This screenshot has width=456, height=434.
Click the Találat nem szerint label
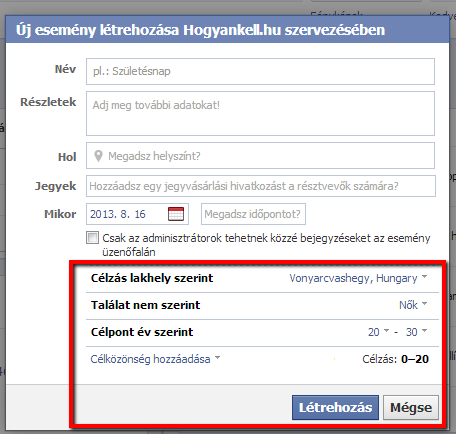(146, 305)
